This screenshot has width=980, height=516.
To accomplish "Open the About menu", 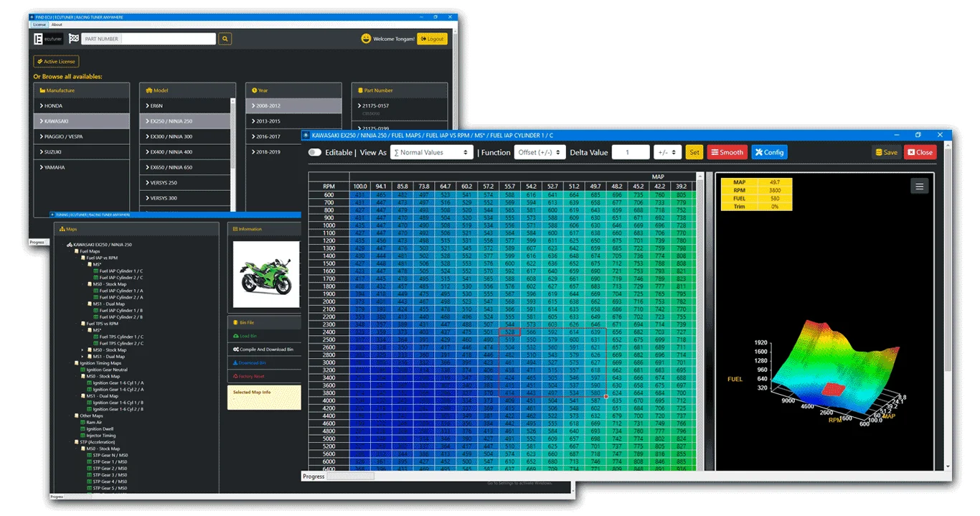I will [x=57, y=24].
